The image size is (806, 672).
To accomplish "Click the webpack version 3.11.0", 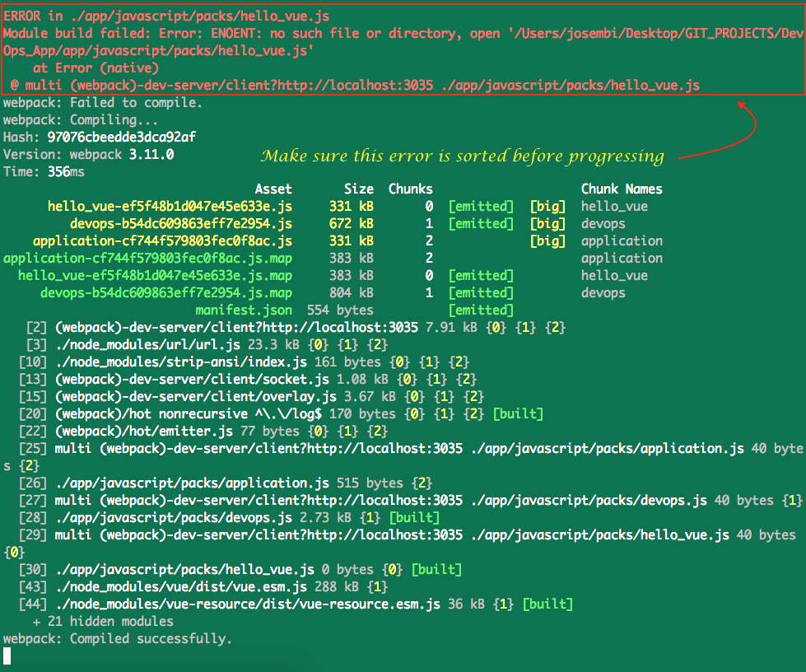I will [x=151, y=154].
